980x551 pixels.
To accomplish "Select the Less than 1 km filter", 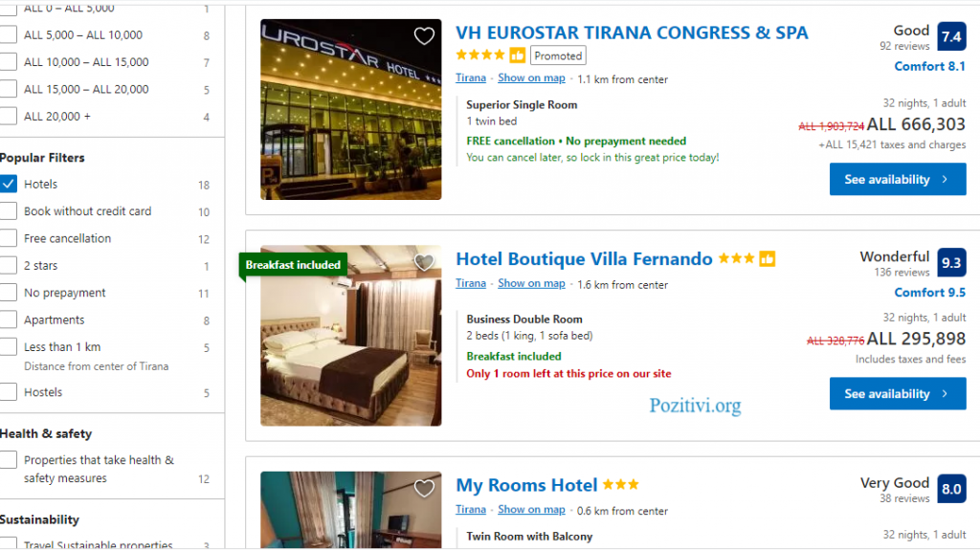I will (x=8, y=346).
